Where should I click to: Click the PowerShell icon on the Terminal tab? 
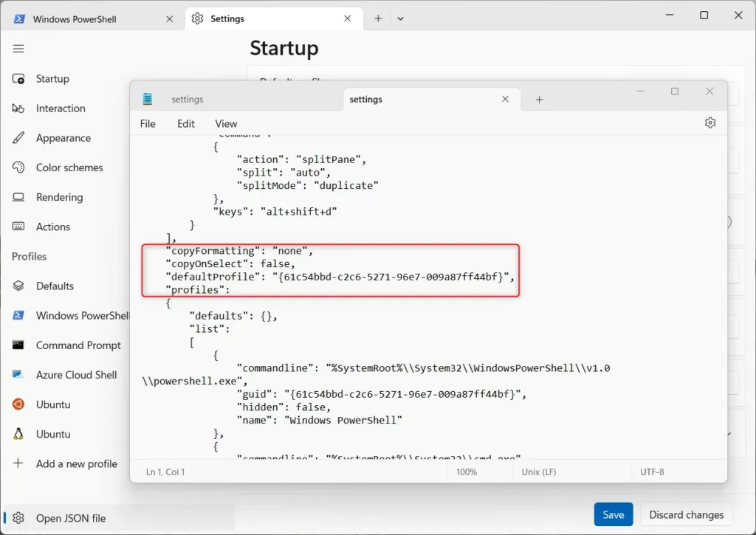(x=19, y=18)
